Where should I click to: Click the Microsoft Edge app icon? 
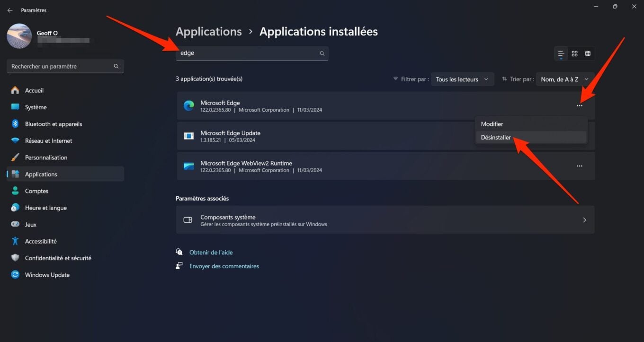(189, 106)
